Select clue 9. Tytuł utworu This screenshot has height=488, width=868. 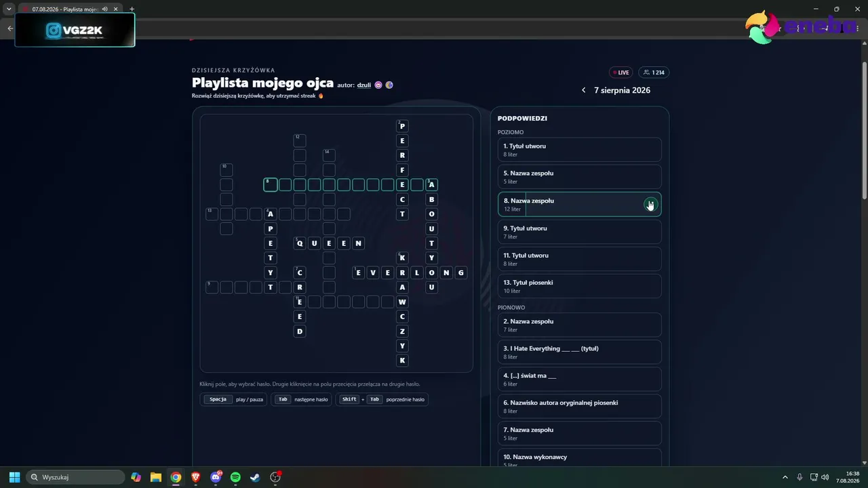point(579,232)
